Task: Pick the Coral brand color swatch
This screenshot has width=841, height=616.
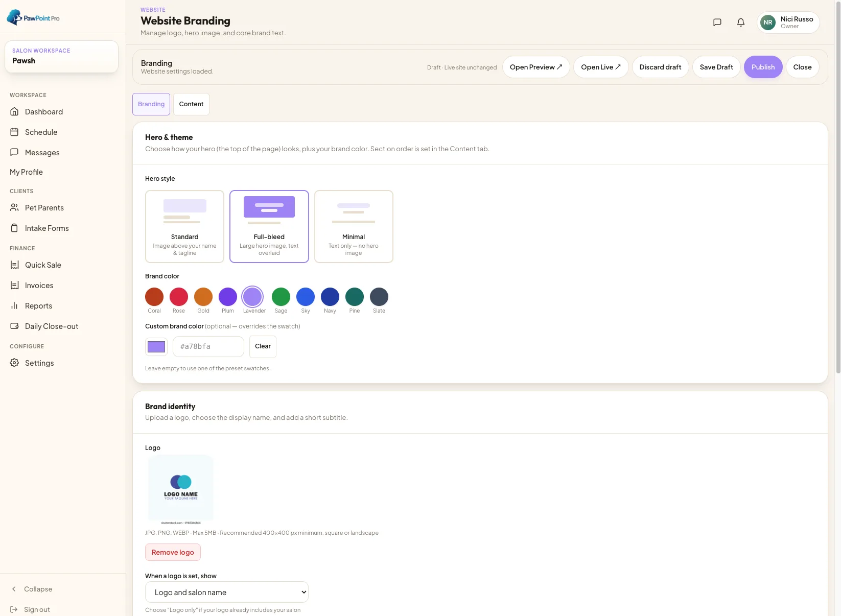Action: (154, 297)
